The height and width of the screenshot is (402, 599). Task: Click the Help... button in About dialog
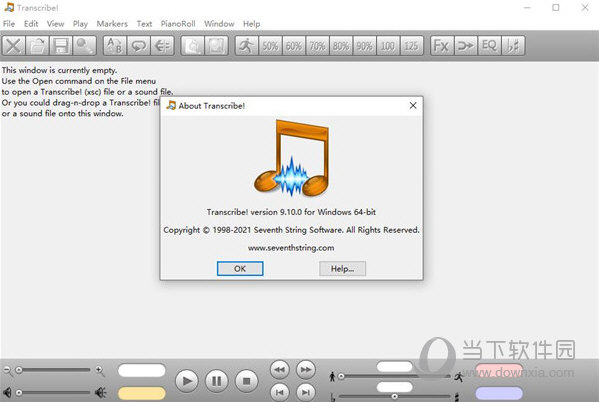point(342,269)
